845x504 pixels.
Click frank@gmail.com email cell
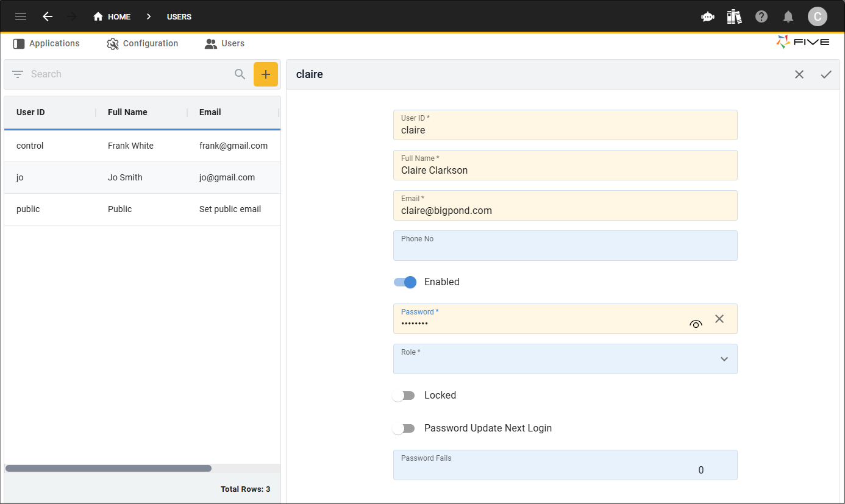point(234,146)
